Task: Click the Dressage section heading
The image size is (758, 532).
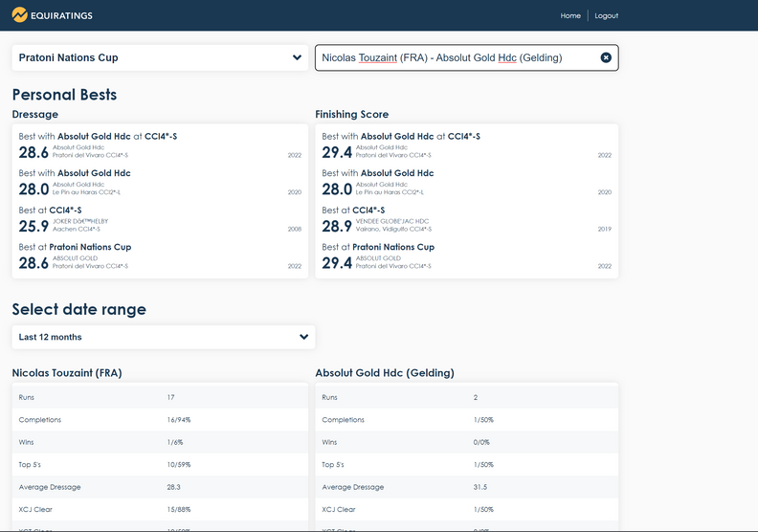Action: tap(34, 115)
